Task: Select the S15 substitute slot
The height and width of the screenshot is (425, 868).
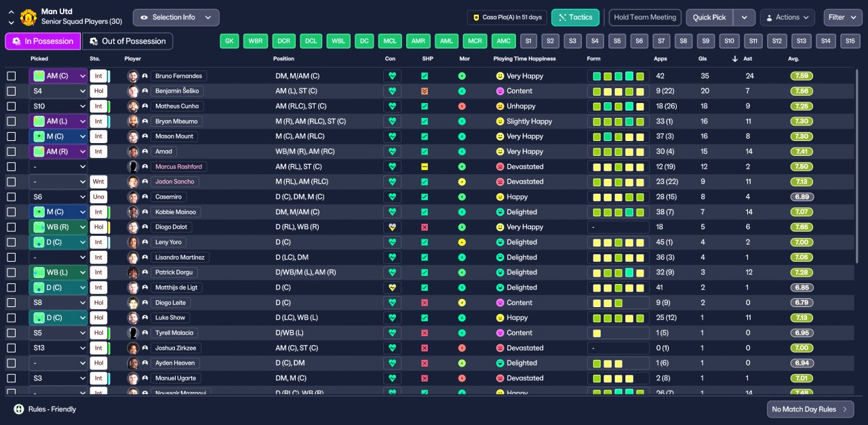Action: point(850,41)
